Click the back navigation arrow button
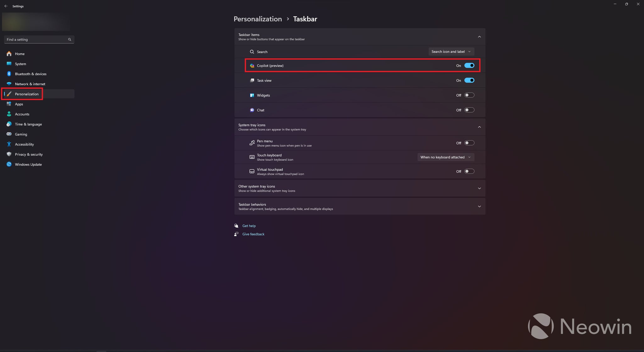The height and width of the screenshot is (352, 644). click(x=6, y=6)
